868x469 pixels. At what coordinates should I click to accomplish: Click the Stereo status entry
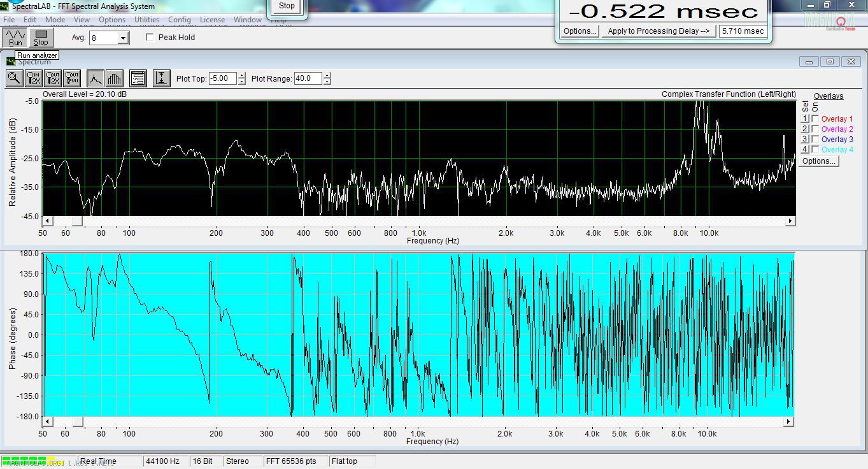[x=241, y=461]
